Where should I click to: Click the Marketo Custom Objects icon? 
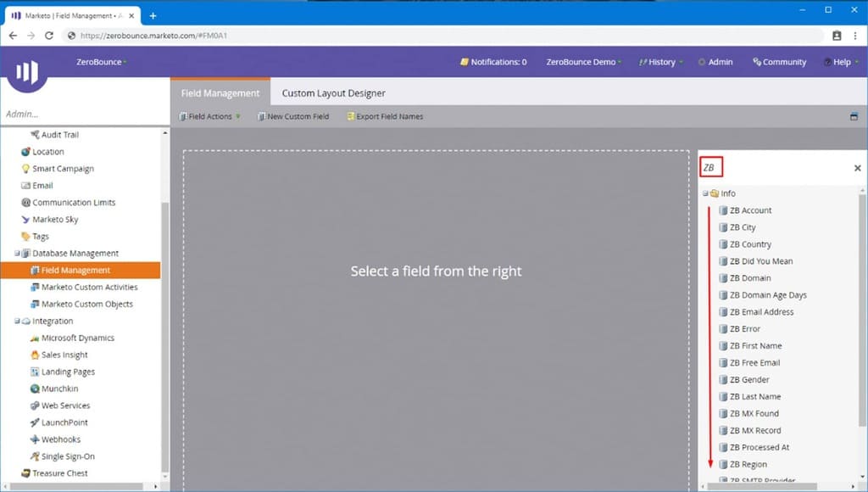(35, 305)
